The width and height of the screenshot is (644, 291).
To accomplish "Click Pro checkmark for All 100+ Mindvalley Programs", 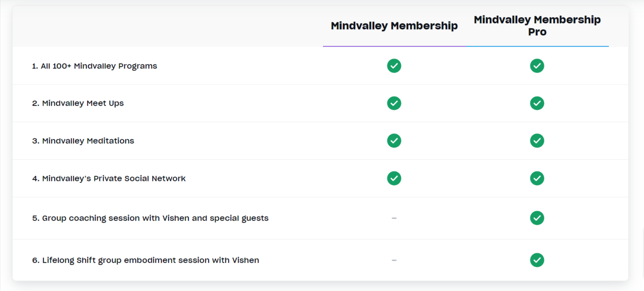I will (537, 66).
